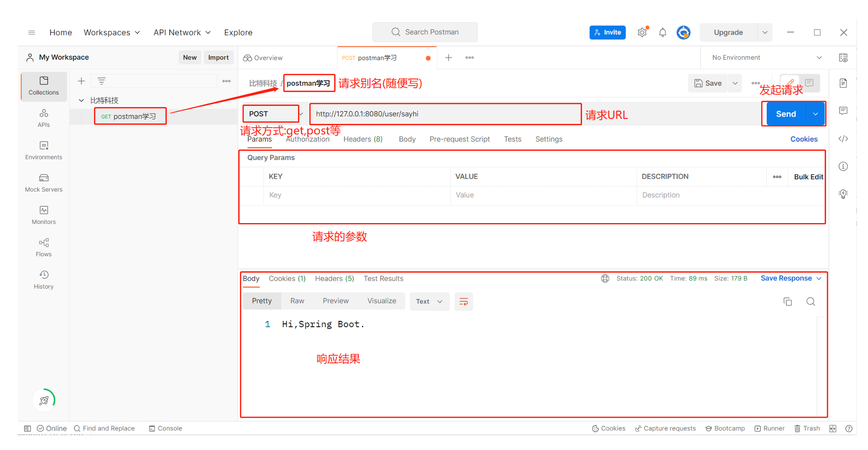This screenshot has width=868, height=450.
Task: Open the Upgrade dropdown arrow
Action: 765,32
